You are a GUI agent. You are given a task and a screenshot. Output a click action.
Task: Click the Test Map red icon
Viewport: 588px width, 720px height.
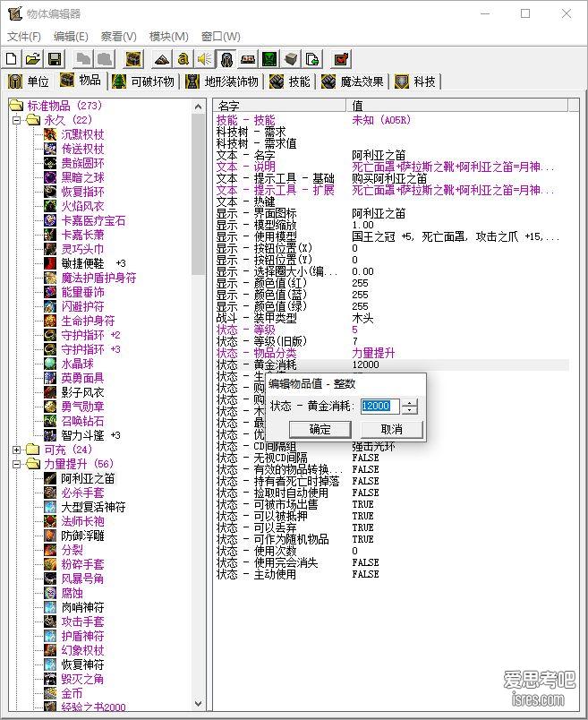coord(342,59)
